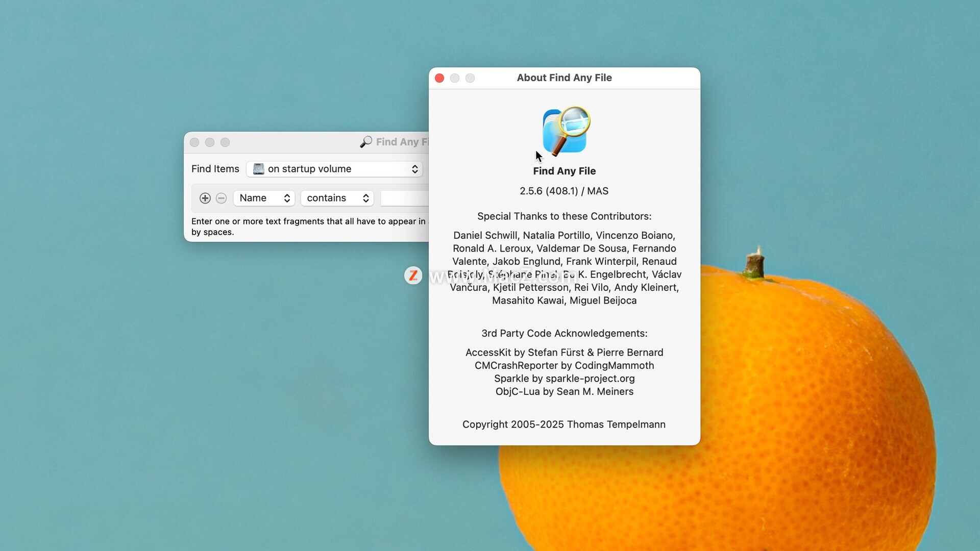
Task: Click 'CMCrashReporter by CodingMammoth' line
Action: 565,365
